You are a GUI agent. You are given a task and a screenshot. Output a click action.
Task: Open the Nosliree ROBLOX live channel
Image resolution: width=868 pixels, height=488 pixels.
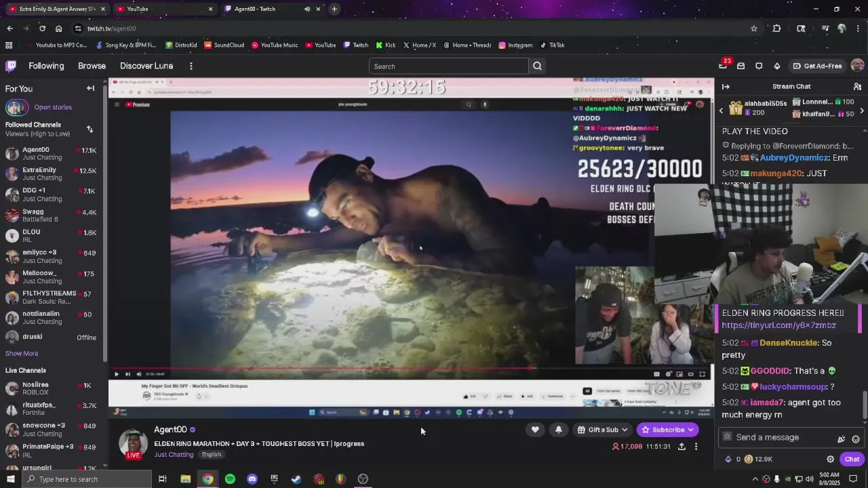click(x=51, y=388)
